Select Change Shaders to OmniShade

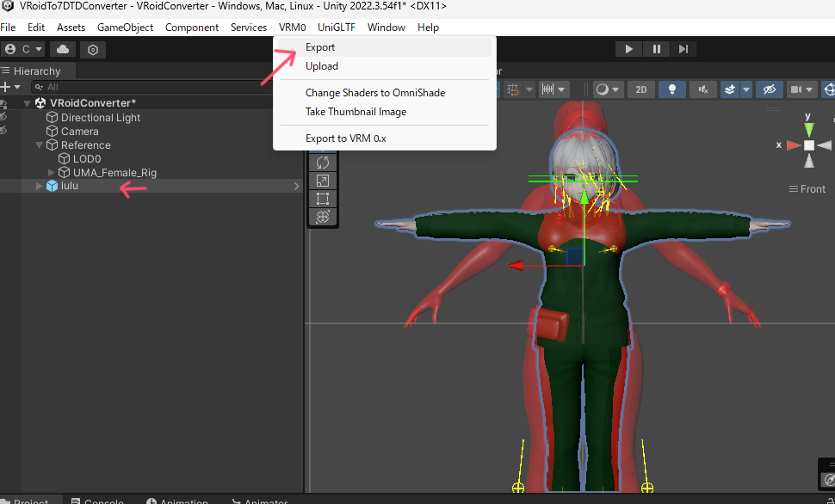click(374, 93)
